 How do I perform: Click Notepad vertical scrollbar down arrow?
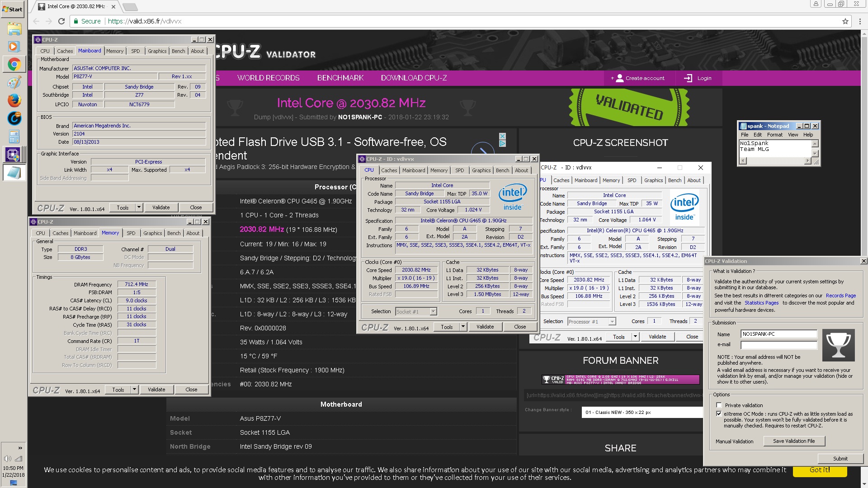(815, 154)
